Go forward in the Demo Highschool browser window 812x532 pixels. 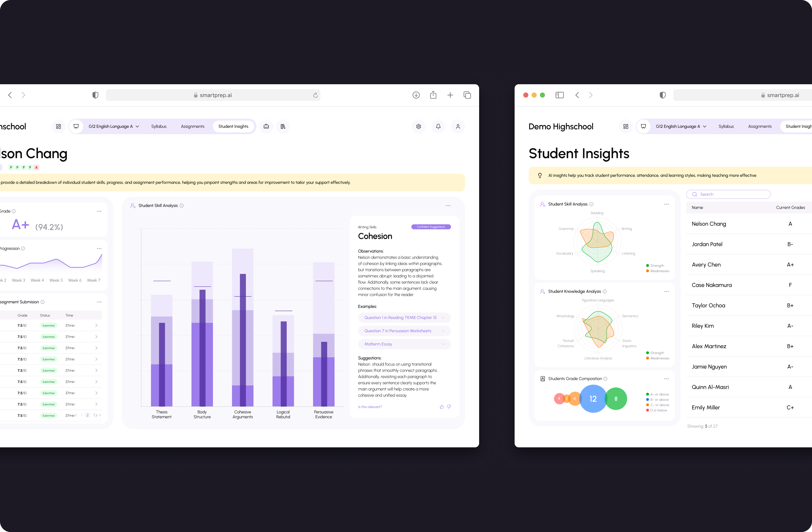click(591, 95)
